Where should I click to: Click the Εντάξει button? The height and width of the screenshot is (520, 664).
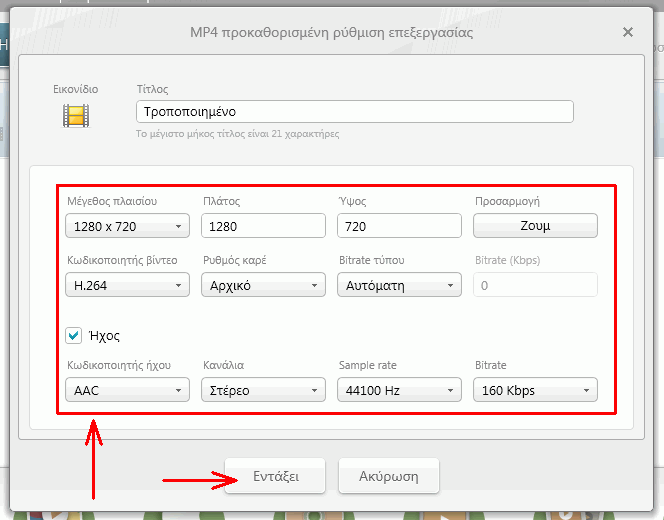point(275,476)
